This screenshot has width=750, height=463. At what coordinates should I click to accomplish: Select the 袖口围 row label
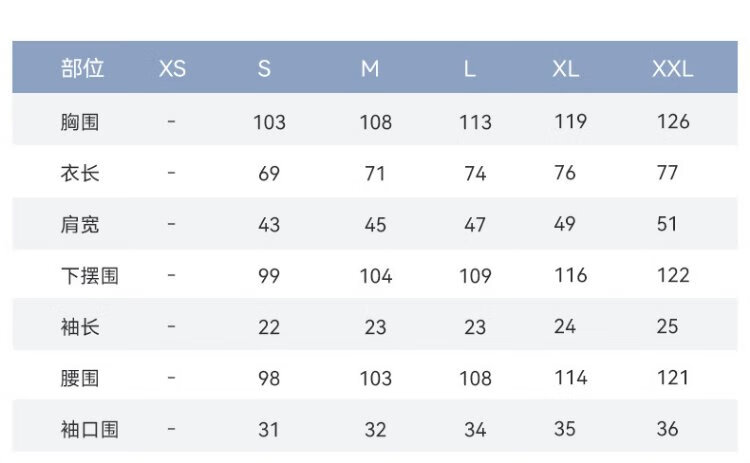coord(89,430)
